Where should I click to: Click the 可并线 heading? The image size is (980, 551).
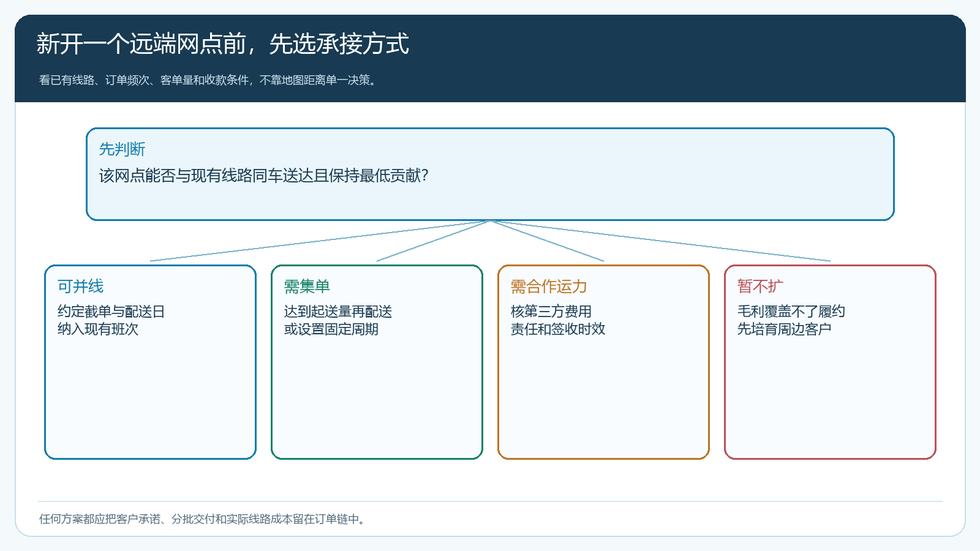pos(80,286)
